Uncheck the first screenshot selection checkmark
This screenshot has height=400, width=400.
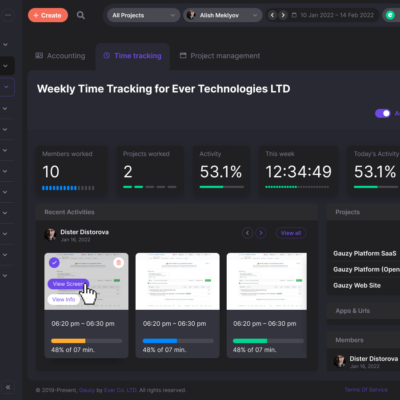[x=54, y=262]
